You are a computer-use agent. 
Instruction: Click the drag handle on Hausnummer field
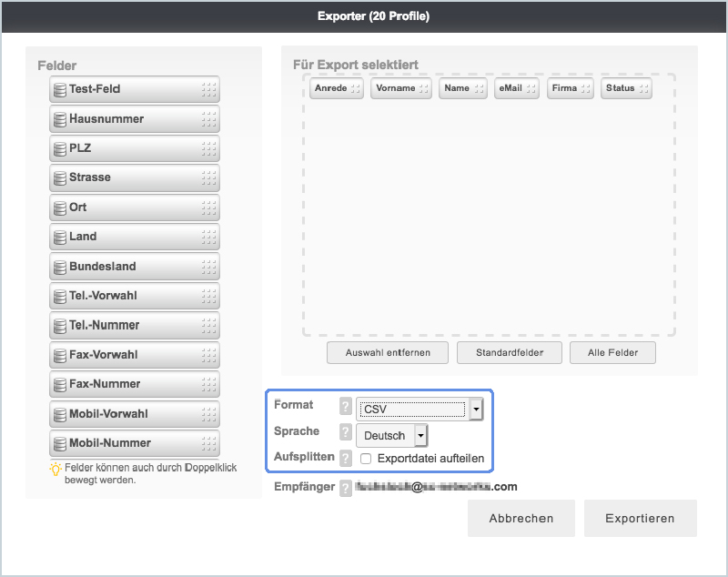pos(208,119)
